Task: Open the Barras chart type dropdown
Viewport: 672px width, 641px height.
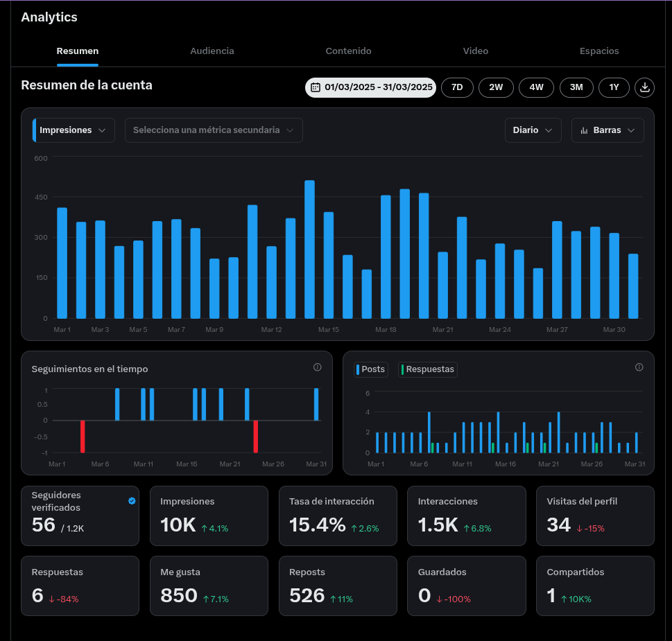Action: 608,130
